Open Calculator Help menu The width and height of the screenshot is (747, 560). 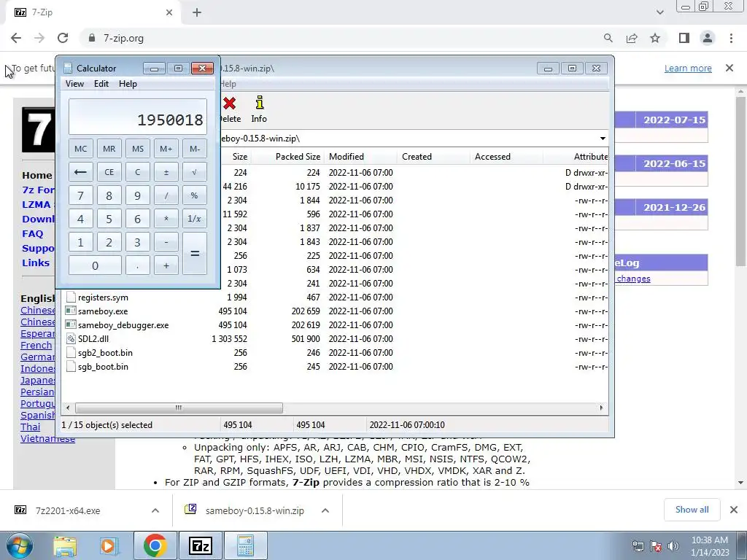click(x=128, y=83)
